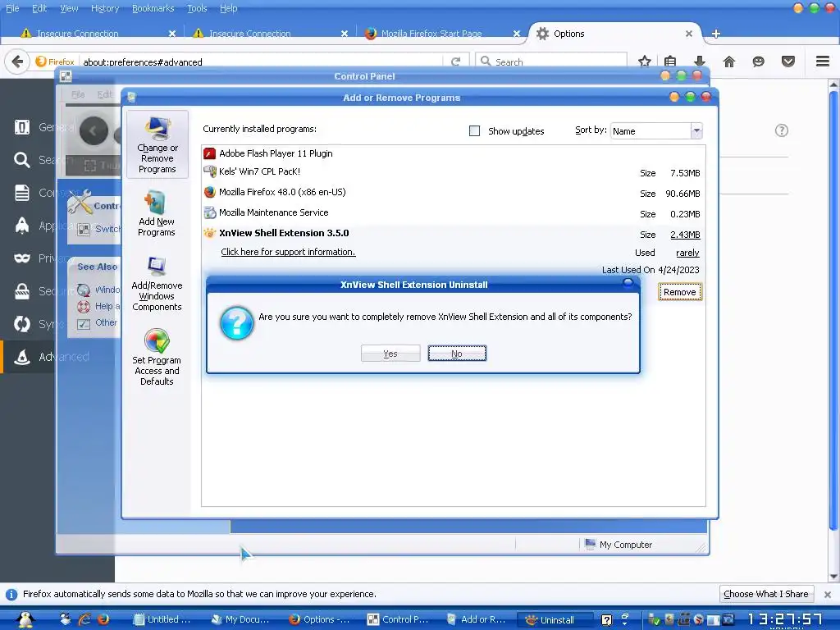Open the Help menu in Firefox
Screen dimensions: 840x630
click(x=229, y=8)
